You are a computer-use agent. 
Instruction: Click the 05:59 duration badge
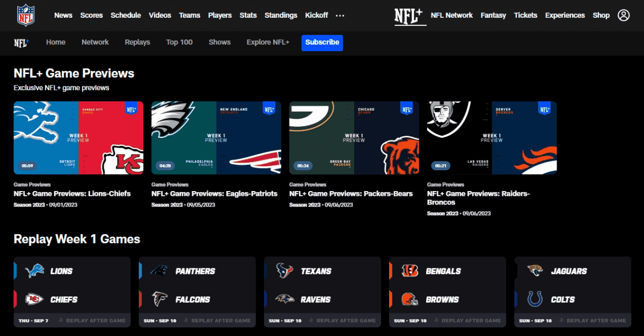[27, 166]
